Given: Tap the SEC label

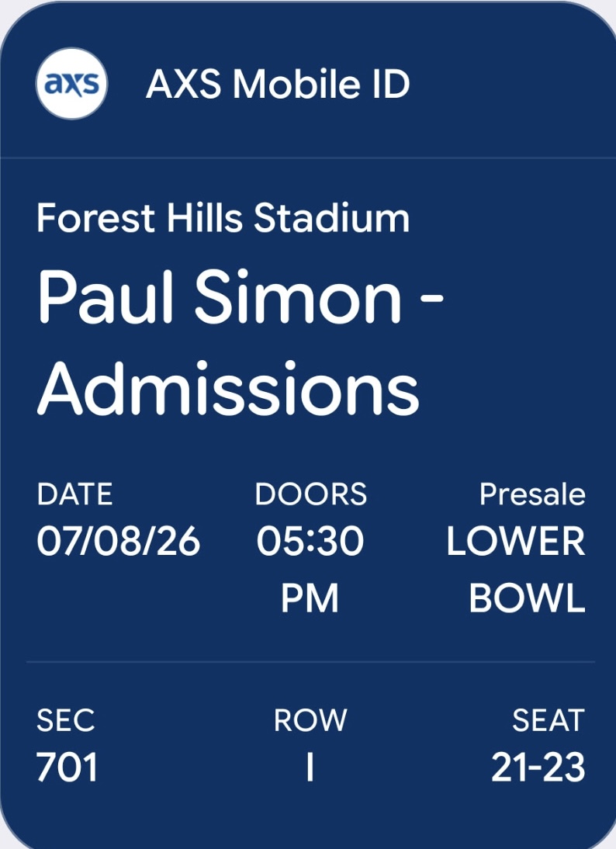Looking at the screenshot, I should click(x=65, y=720).
